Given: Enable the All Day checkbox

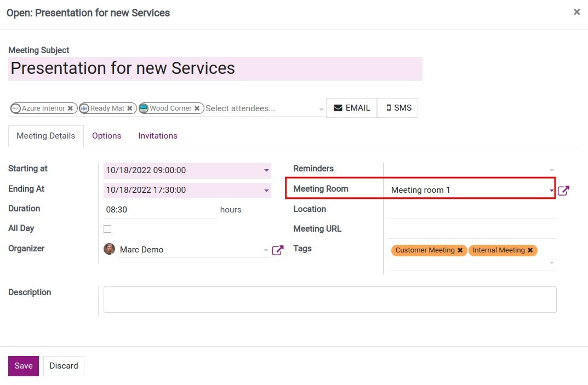Looking at the screenshot, I should (x=107, y=229).
